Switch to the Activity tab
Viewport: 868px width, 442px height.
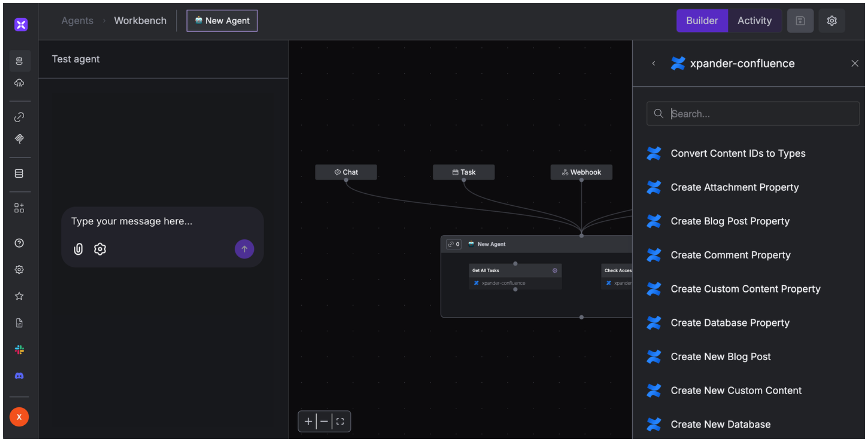(x=754, y=21)
